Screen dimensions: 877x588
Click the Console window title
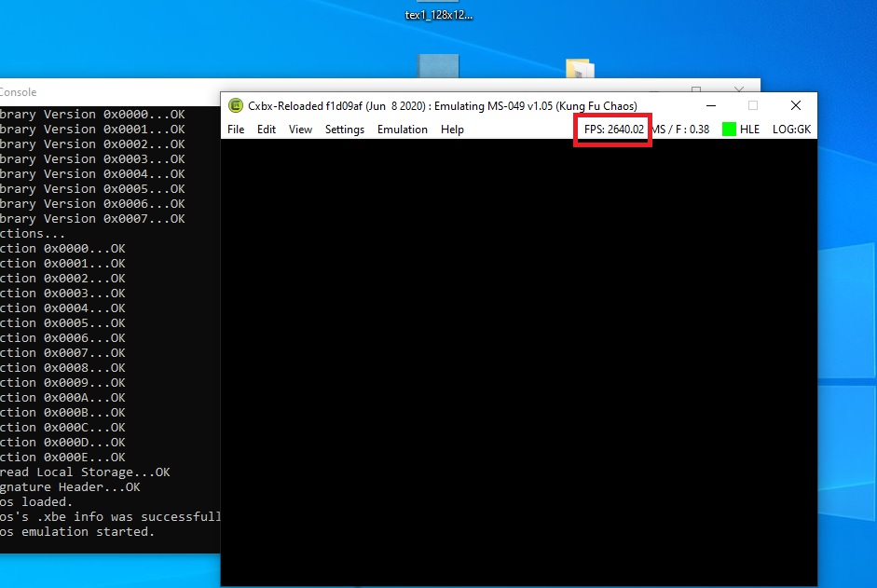(x=19, y=91)
